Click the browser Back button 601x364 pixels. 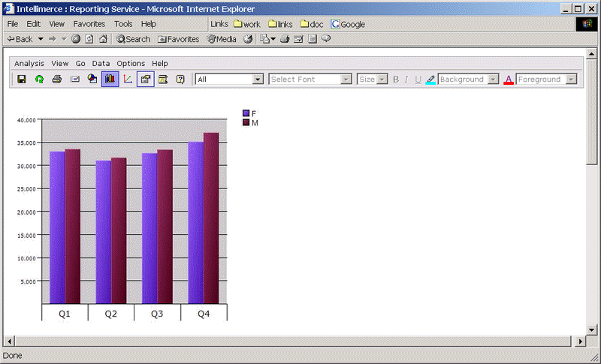(x=20, y=39)
